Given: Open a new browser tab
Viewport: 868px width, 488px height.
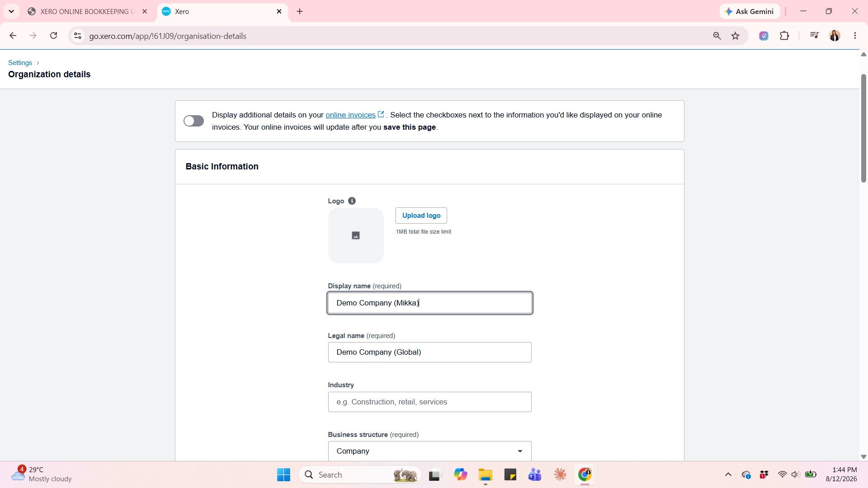Looking at the screenshot, I should (300, 12).
